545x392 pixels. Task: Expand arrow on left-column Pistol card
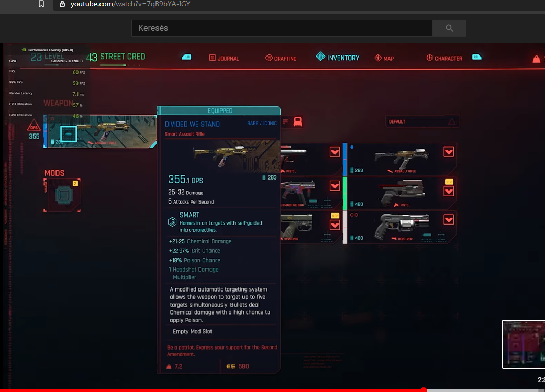tap(335, 152)
